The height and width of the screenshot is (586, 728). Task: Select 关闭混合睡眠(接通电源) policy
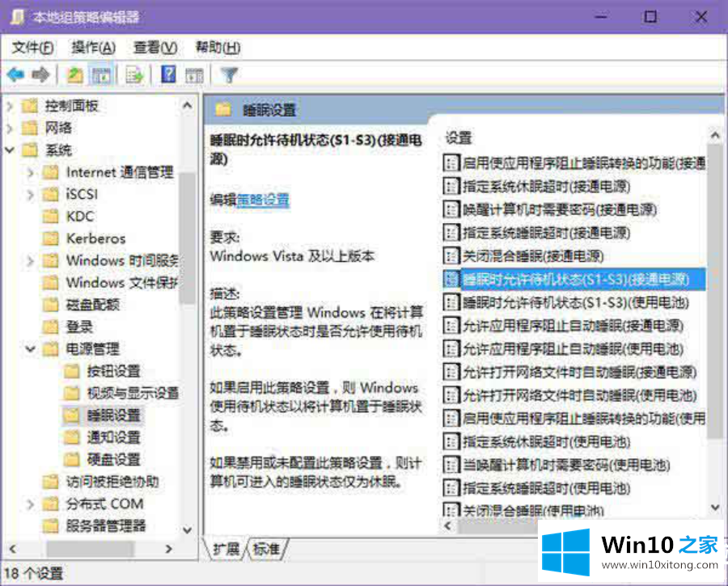(523, 255)
